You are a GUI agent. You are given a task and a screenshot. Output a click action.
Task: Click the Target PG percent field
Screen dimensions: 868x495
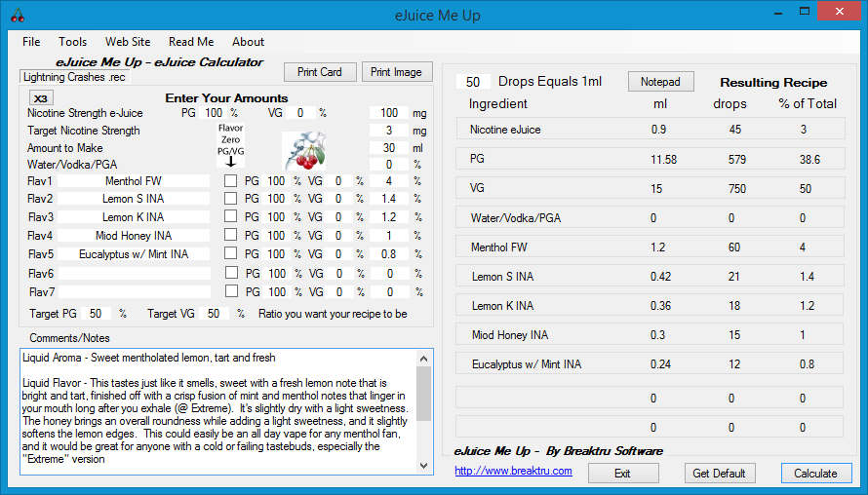[96, 314]
